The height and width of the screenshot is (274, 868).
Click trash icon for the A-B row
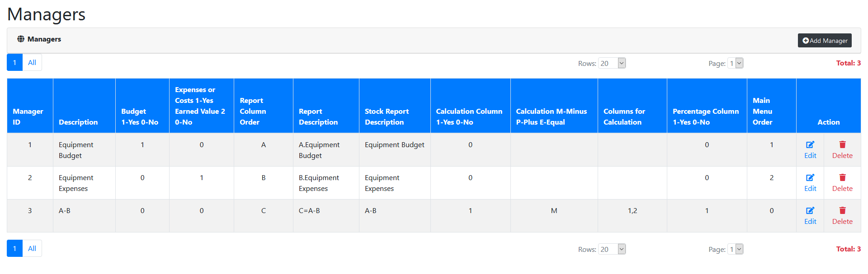point(842,211)
